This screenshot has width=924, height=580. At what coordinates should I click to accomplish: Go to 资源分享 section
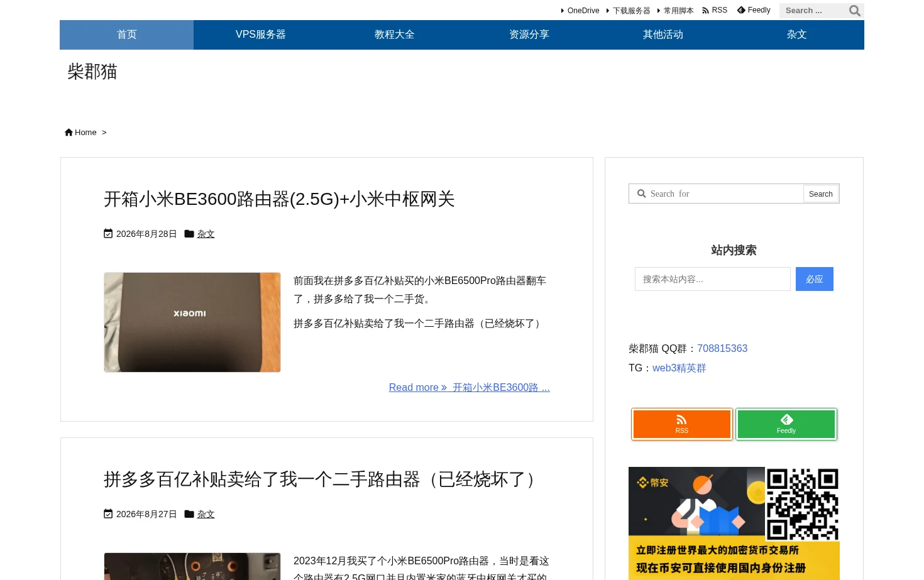point(529,35)
